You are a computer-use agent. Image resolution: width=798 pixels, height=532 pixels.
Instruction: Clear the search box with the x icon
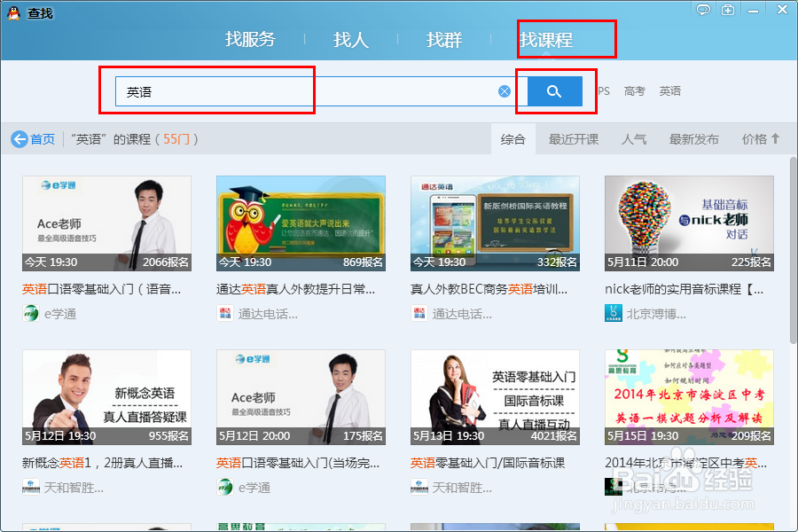click(x=505, y=90)
